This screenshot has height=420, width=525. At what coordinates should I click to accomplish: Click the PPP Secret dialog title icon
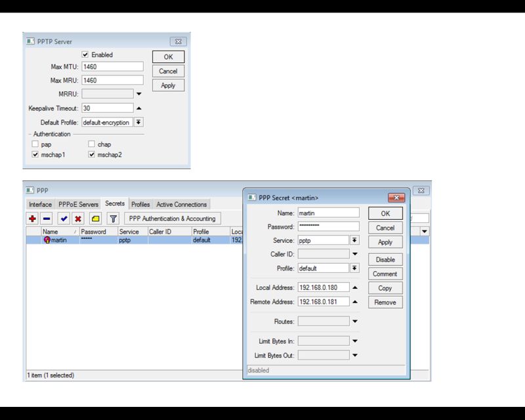pyautogui.click(x=252, y=198)
